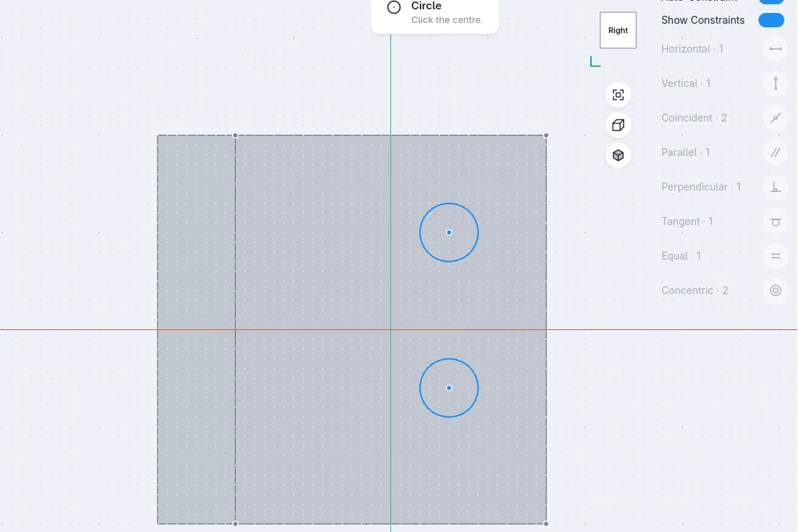Toggle the Show Constraints switch off

click(x=771, y=20)
